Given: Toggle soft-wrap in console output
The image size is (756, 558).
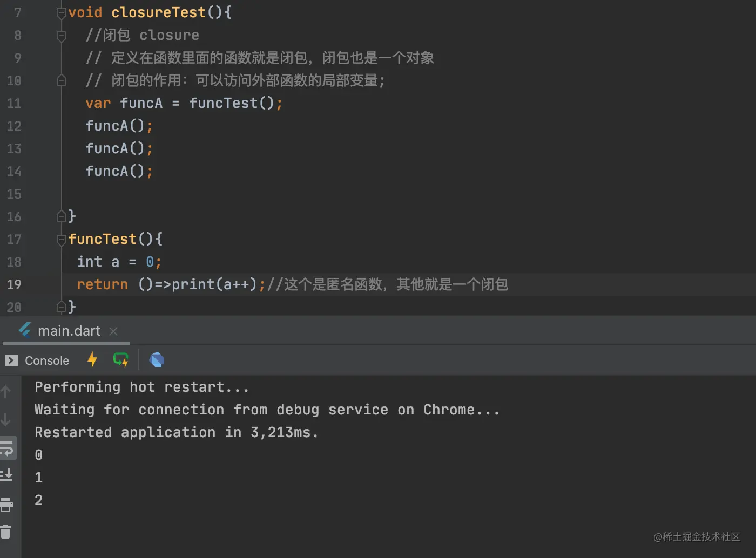Looking at the screenshot, I should click(7, 448).
